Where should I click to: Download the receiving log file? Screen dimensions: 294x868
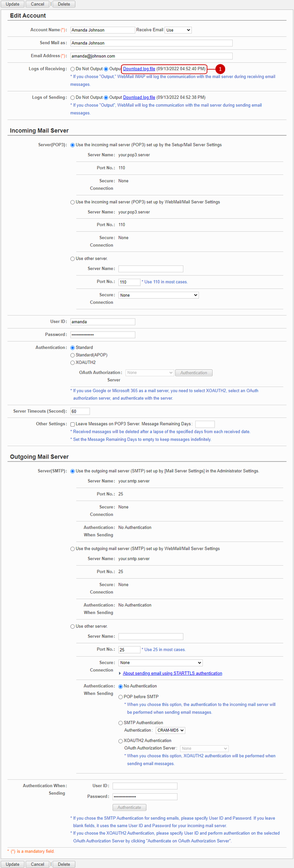(139, 69)
